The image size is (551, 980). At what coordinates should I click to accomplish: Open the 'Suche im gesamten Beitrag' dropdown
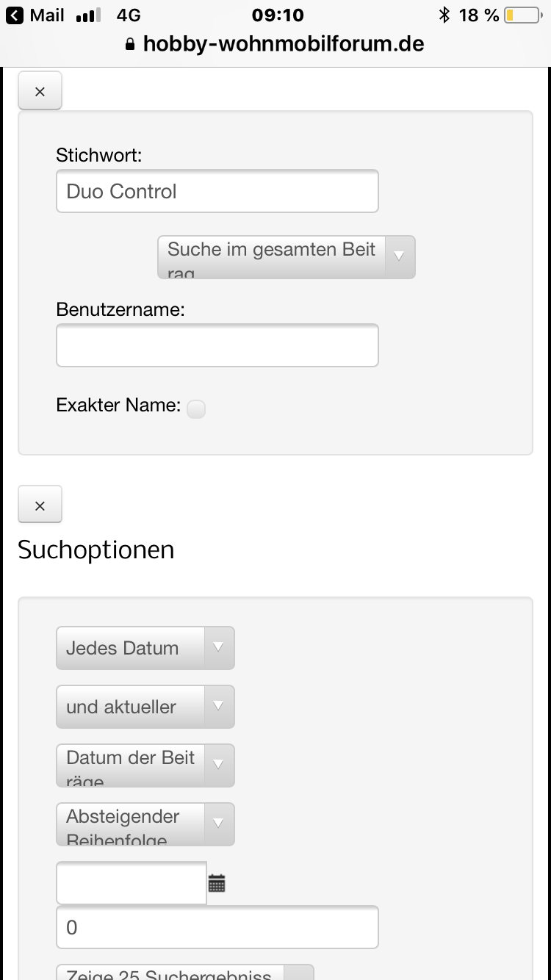tap(287, 257)
